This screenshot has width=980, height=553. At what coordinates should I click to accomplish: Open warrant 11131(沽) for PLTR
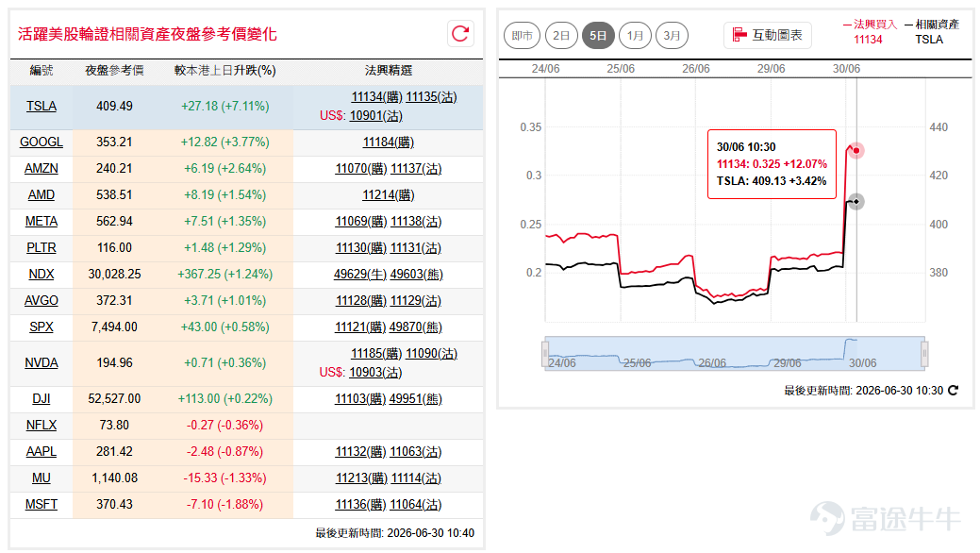[416, 248]
